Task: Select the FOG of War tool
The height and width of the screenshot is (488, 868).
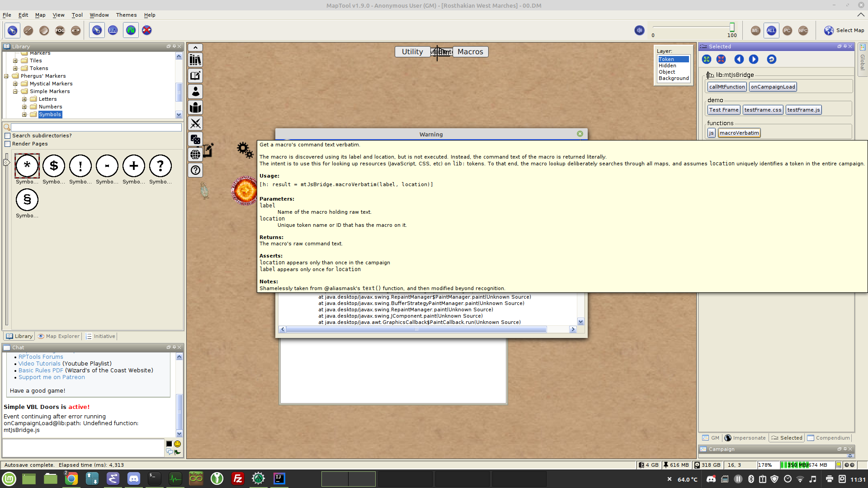Action: 60,30
